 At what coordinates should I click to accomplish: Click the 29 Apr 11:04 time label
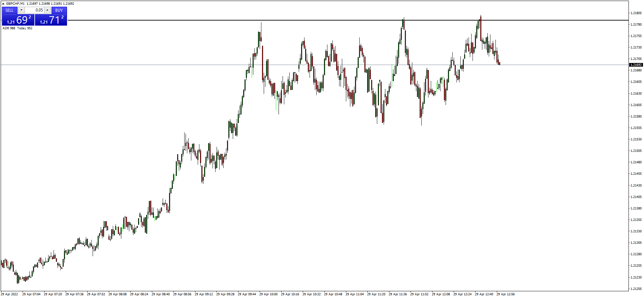(x=355, y=294)
